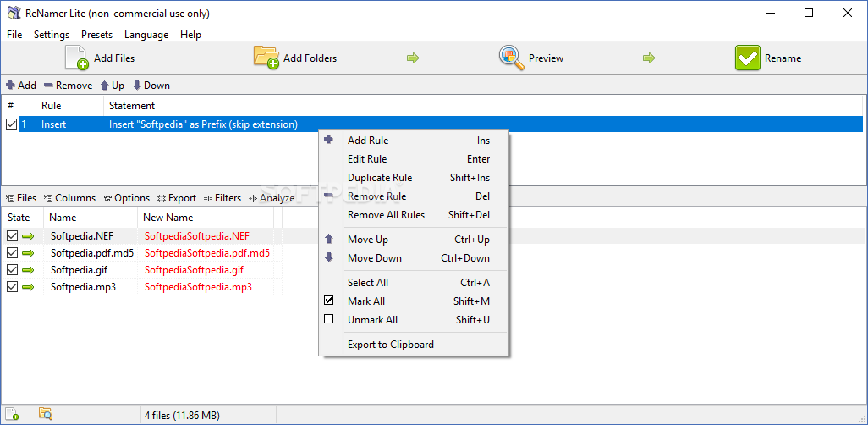Uncheck the Softpedia.gif file checkbox
Screen dimensions: 868x425
tap(12, 270)
